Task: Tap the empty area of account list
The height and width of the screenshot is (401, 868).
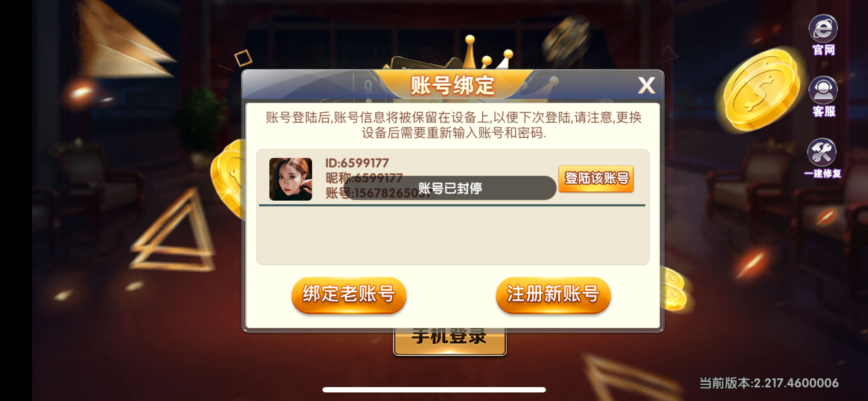Action: click(453, 235)
